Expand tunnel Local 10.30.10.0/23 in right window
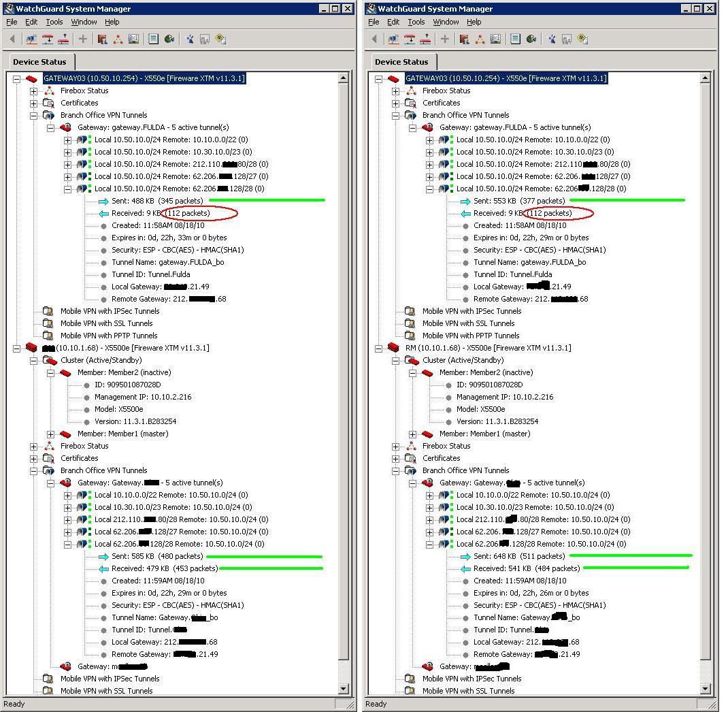Image resolution: width=728 pixels, height=712 pixels. point(429,508)
